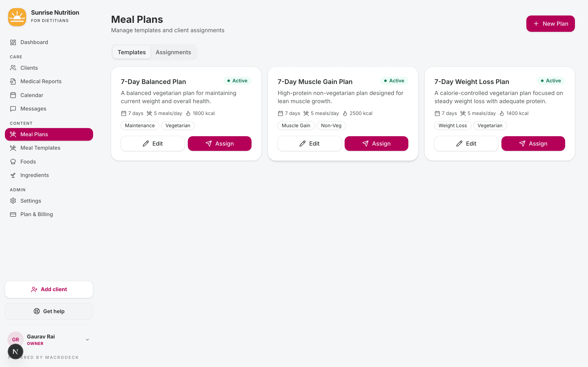Click the Sunrise Nutrition logo
Image resolution: width=588 pixels, height=367 pixels.
pyautogui.click(x=17, y=17)
